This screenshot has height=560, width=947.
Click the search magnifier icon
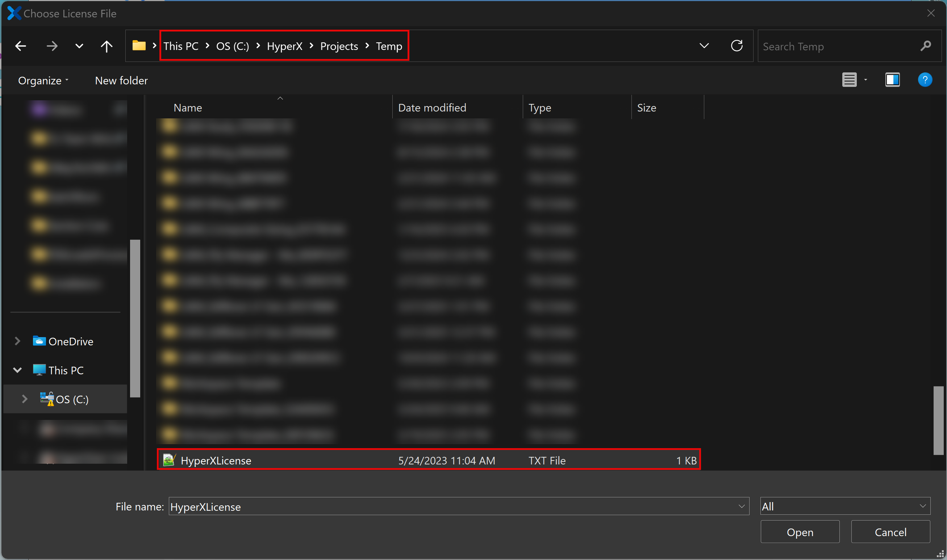point(926,46)
